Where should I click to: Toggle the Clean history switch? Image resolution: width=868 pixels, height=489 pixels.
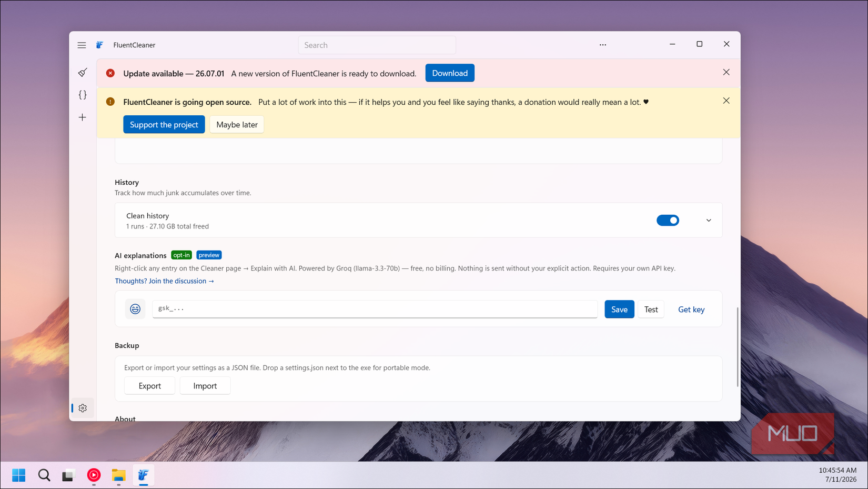click(668, 221)
